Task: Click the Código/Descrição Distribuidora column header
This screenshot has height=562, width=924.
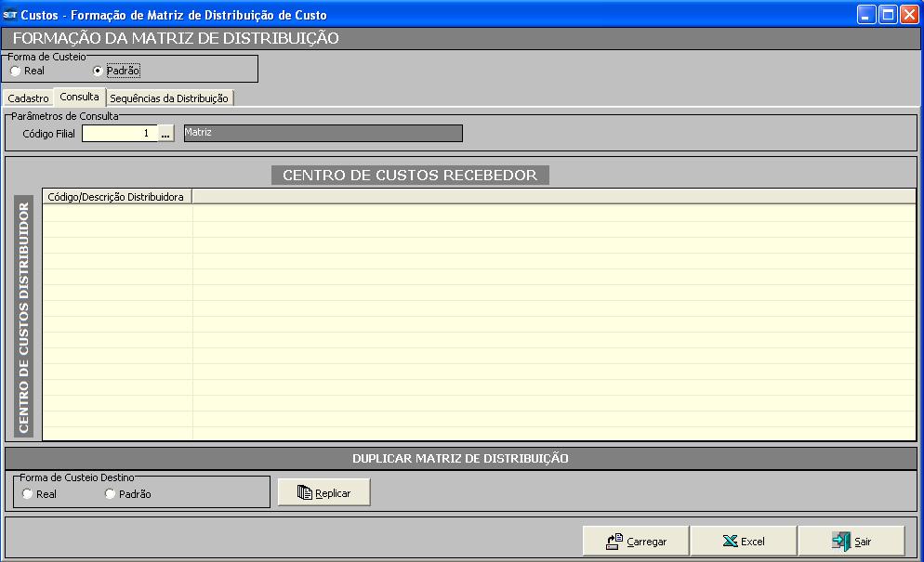Action: pos(116,197)
